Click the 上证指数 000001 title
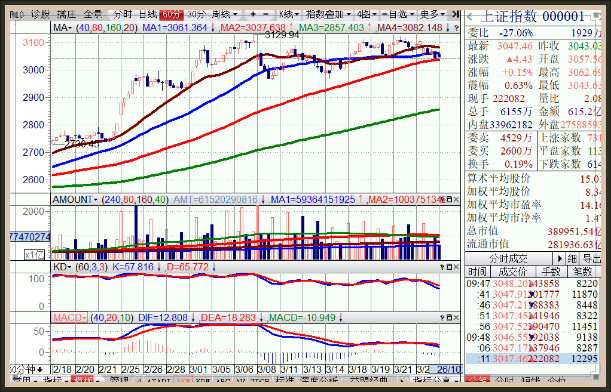The image size is (611, 392). (532, 17)
